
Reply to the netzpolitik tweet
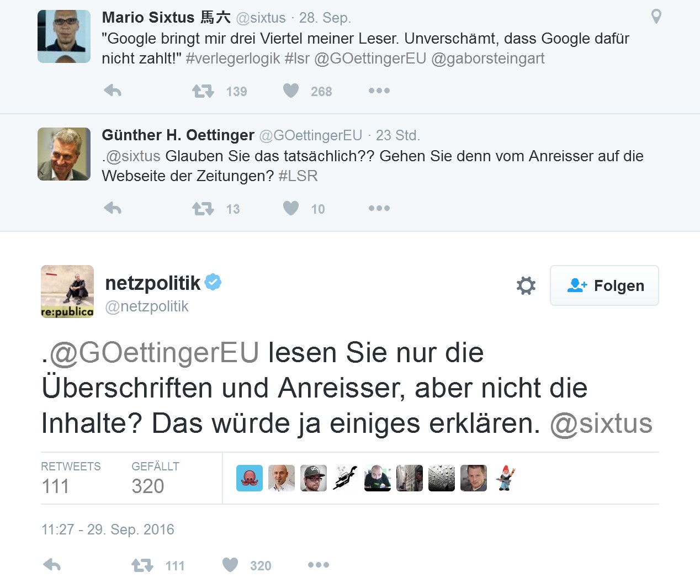pyautogui.click(x=52, y=565)
